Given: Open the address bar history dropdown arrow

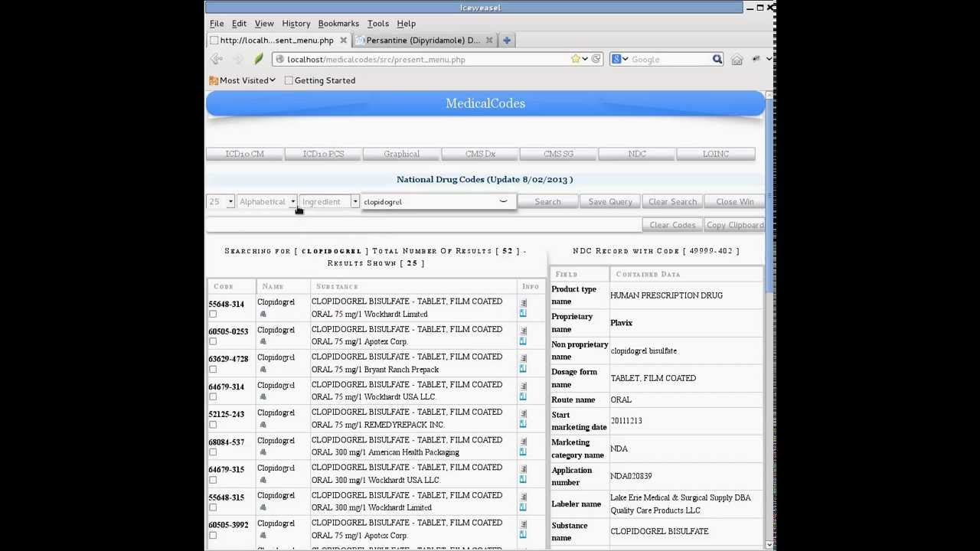Looking at the screenshot, I should [x=585, y=59].
